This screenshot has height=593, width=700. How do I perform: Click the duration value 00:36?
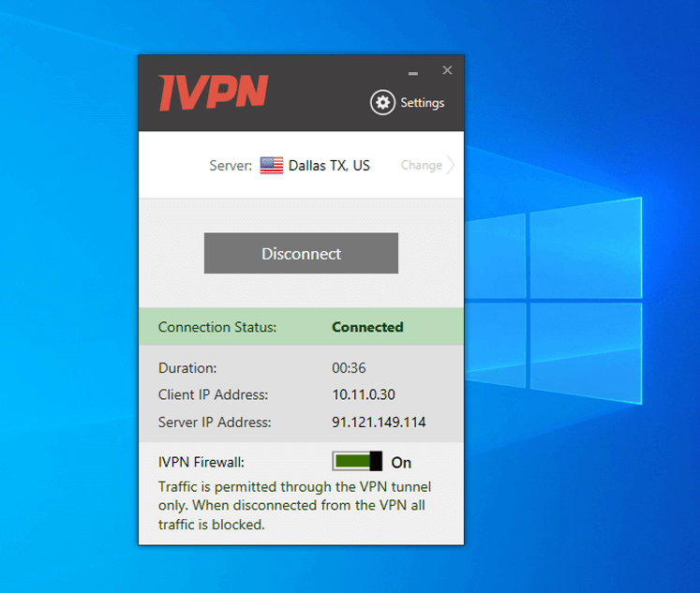(349, 368)
